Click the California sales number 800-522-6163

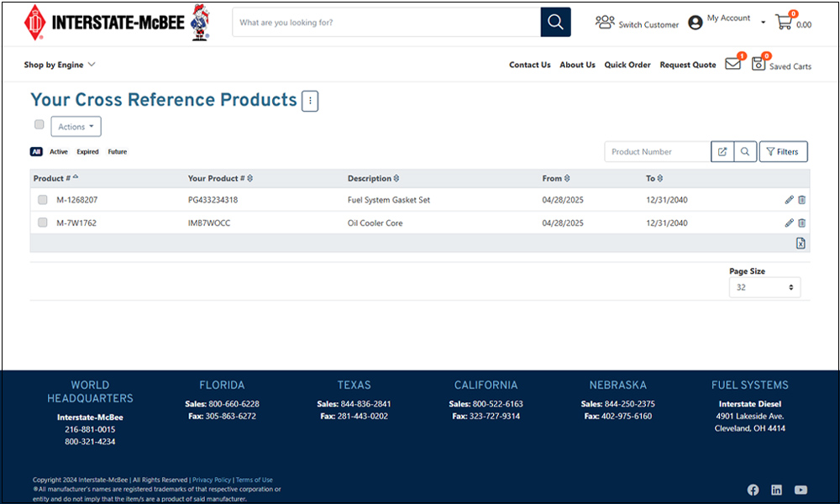pyautogui.click(x=497, y=404)
